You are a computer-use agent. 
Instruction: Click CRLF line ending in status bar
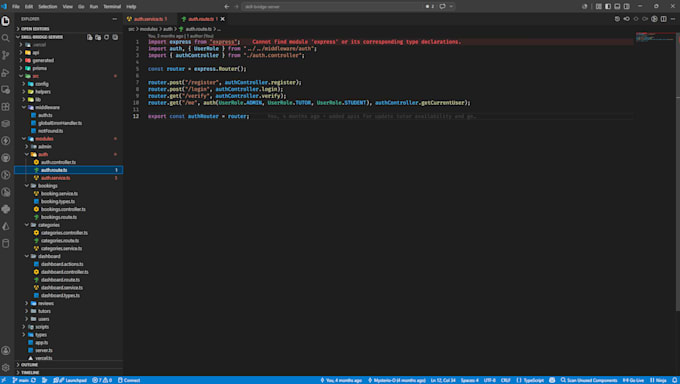506,381
